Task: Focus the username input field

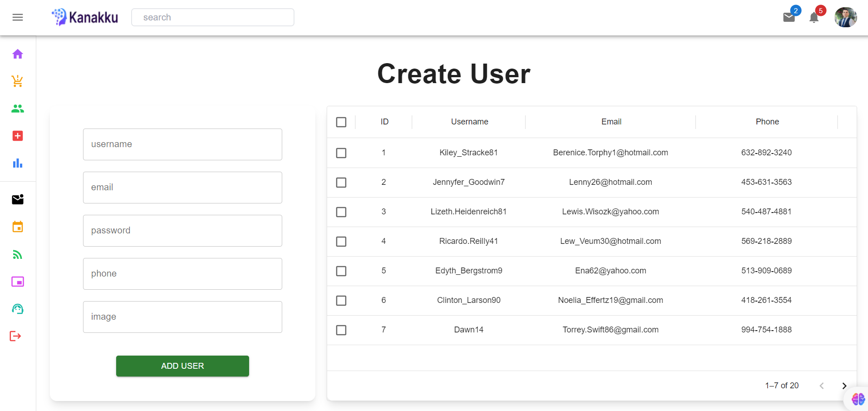Action: 182,144
